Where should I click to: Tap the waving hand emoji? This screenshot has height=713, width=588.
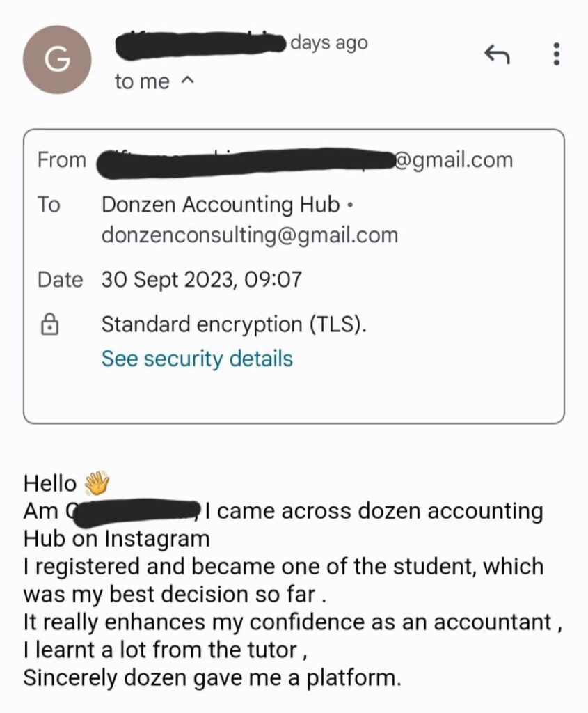tap(97, 483)
